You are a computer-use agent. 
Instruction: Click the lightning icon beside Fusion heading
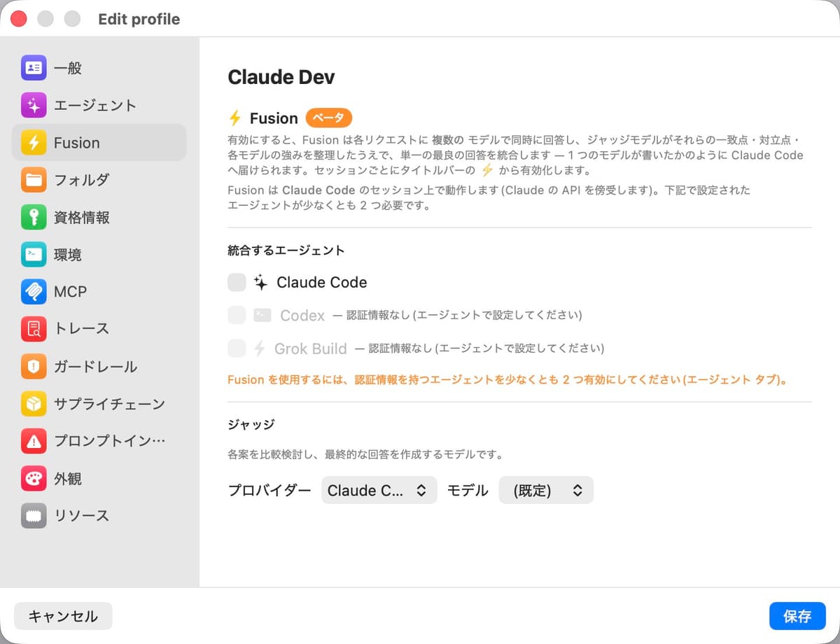[236, 118]
